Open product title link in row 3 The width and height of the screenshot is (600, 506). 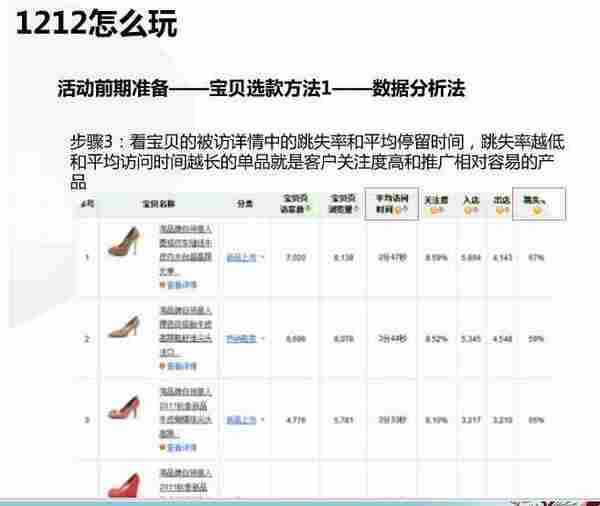(186, 413)
